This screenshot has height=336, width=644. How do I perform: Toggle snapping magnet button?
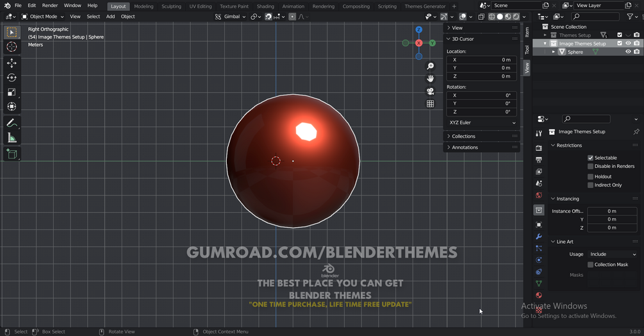click(268, 17)
